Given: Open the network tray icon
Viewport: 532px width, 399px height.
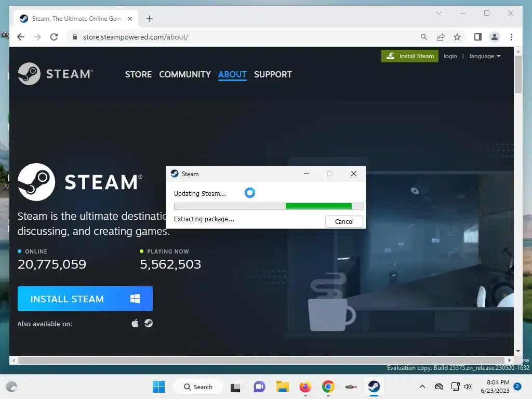Looking at the screenshot, I should (455, 387).
